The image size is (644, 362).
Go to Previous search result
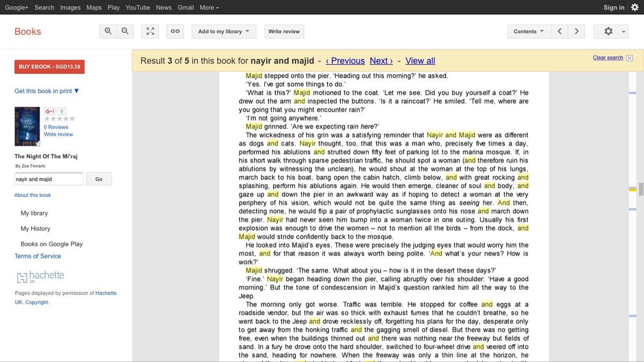click(x=345, y=61)
